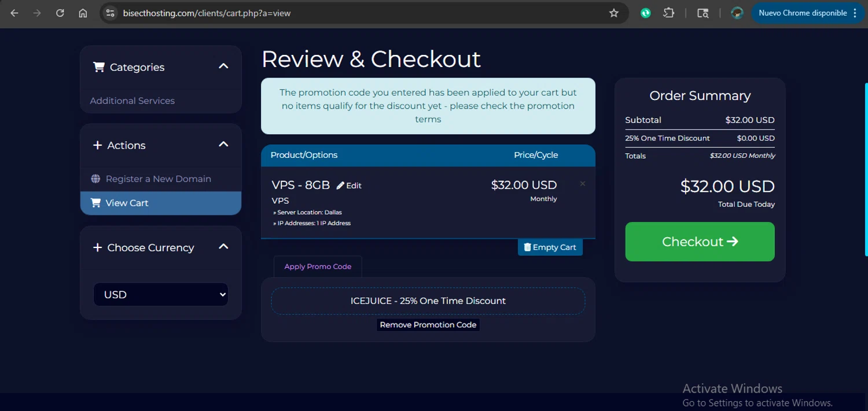Screen dimensions: 868x411
Task: Open the browser home page icon
Action: (x=83, y=13)
